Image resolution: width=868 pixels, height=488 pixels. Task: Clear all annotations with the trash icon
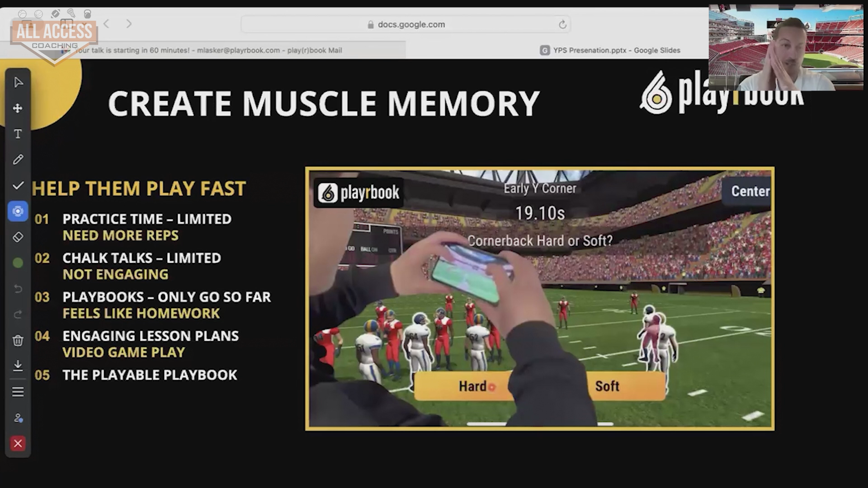(18, 340)
